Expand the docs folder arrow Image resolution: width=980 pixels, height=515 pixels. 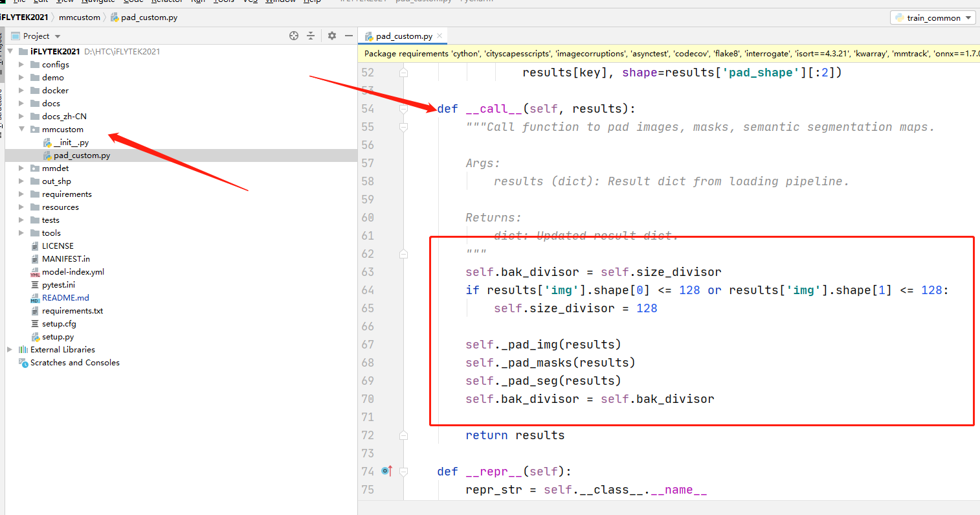pyautogui.click(x=21, y=103)
